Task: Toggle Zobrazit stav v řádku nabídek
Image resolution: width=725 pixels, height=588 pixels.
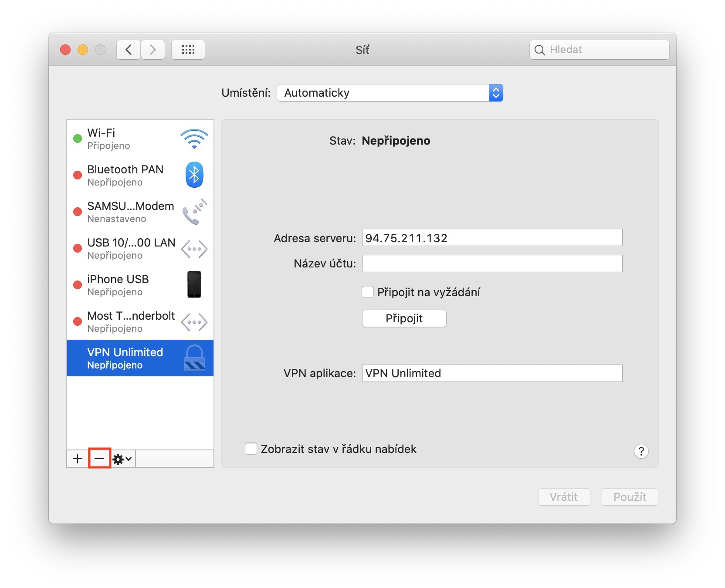Action: tap(251, 449)
